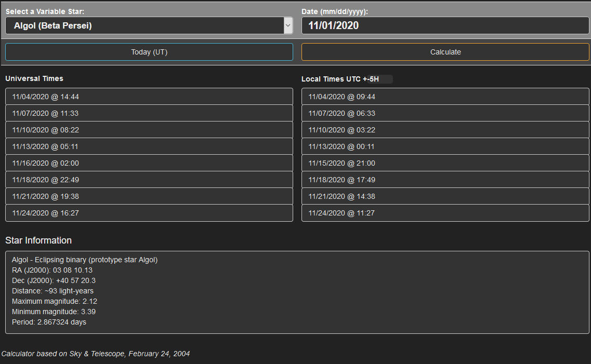
Task: Open the variable star dropdown arrow
Action: [x=288, y=25]
